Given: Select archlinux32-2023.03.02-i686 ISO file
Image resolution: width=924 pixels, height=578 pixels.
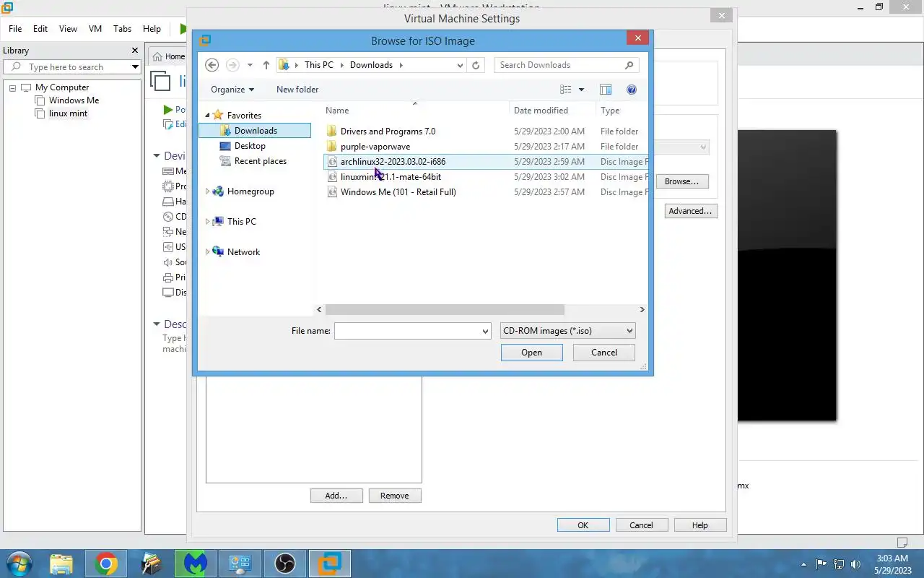Looking at the screenshot, I should point(485,162).
